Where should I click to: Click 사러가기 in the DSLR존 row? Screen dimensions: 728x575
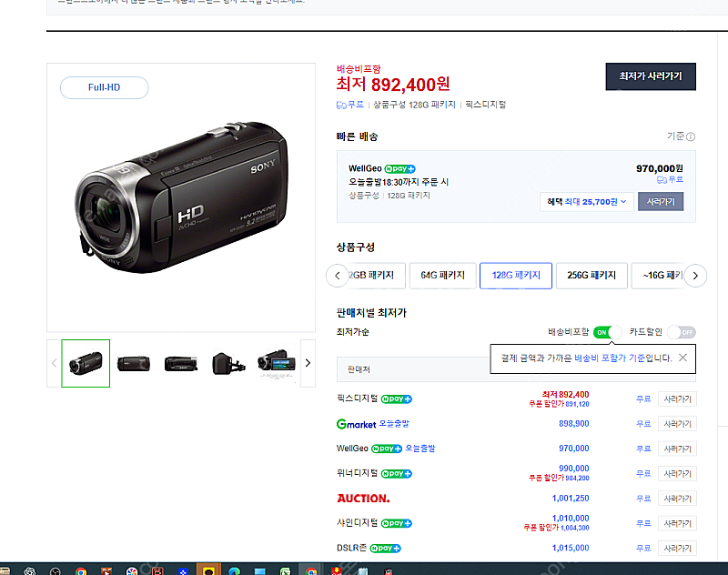pyautogui.click(x=677, y=549)
